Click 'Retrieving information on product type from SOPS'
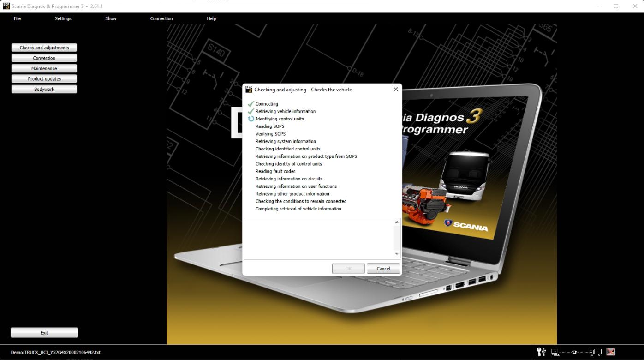The image size is (644, 360). [306, 156]
